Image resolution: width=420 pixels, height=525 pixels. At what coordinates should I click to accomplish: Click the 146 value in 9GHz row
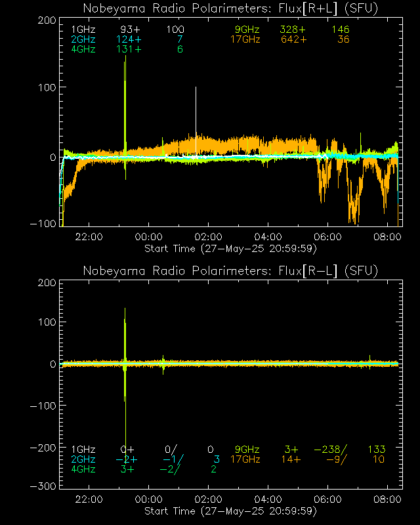click(341, 30)
